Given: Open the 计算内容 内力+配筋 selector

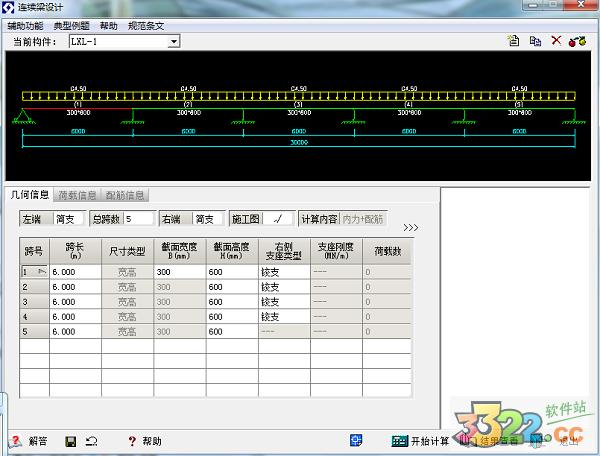Looking at the screenshot, I should [x=363, y=219].
